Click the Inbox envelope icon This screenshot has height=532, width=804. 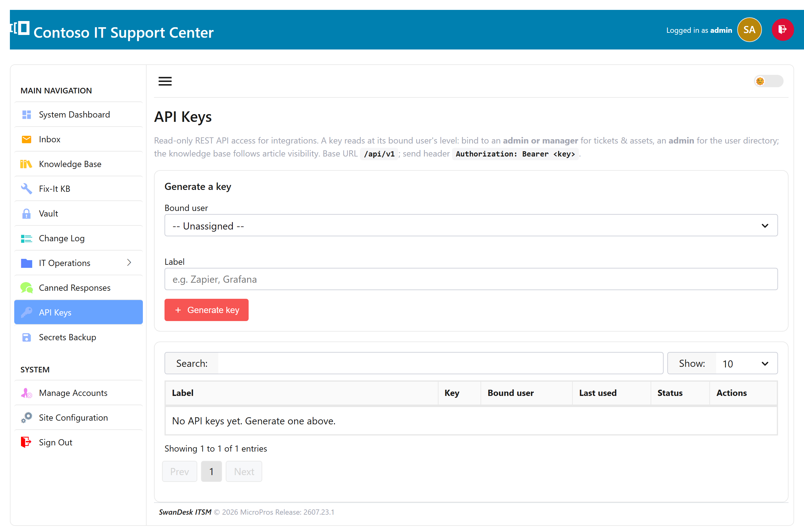[x=27, y=139]
